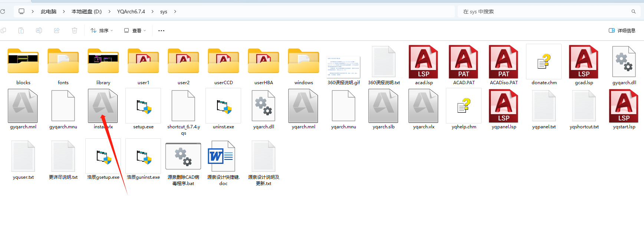Open the 排序 sort dropdown
The image size is (644, 234).
point(102,30)
